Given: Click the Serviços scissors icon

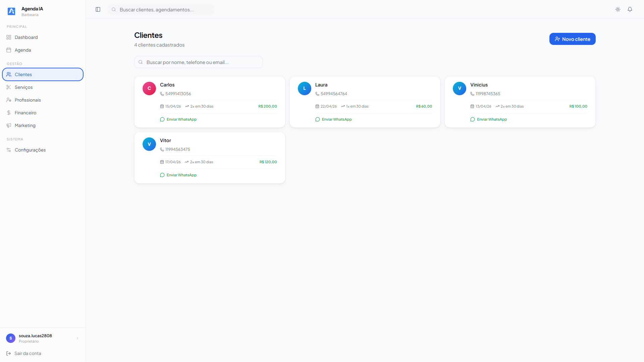Looking at the screenshot, I should [9, 87].
